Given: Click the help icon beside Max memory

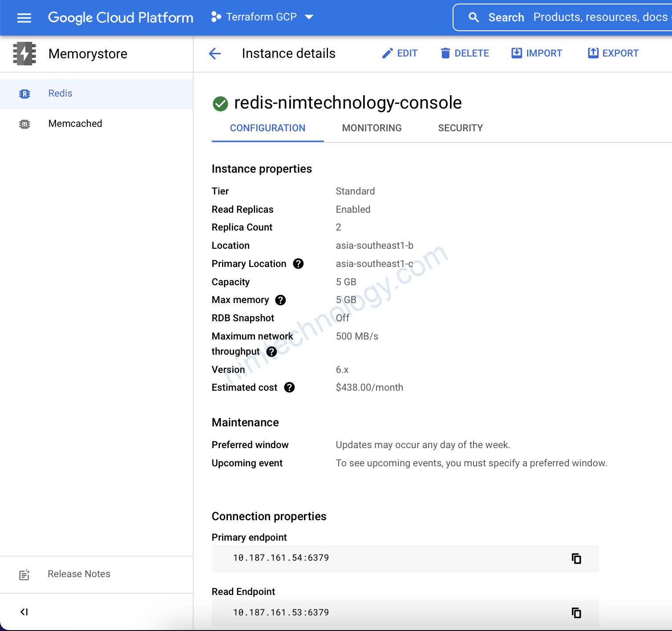Looking at the screenshot, I should [x=280, y=300].
